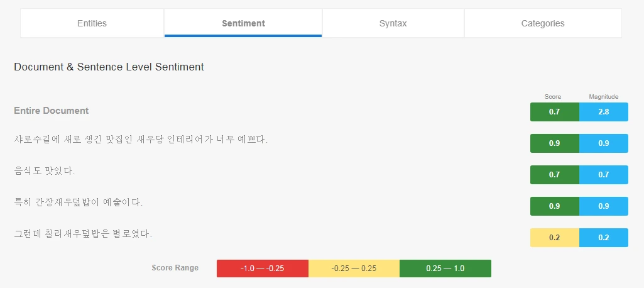This screenshot has height=288, width=644.
Task: Click the Document & Sentence Level Sentiment heading
Action: (109, 67)
